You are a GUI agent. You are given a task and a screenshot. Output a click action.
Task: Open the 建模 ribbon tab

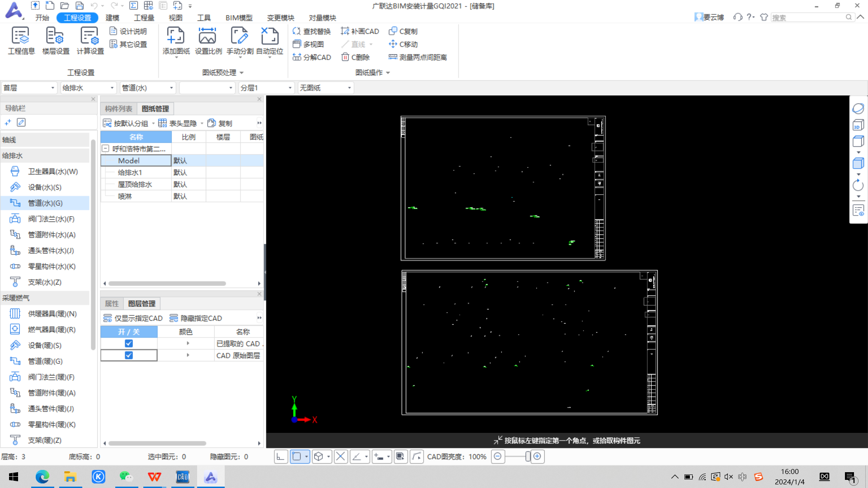tap(113, 18)
